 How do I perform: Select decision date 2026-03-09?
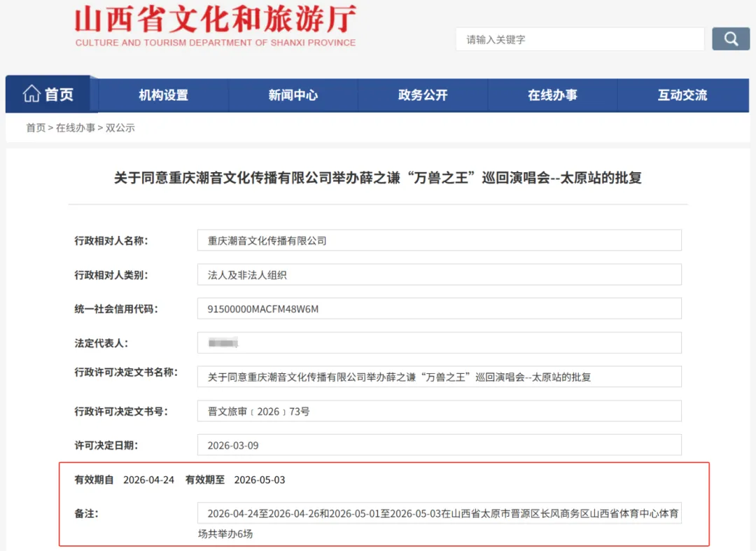coord(233,445)
